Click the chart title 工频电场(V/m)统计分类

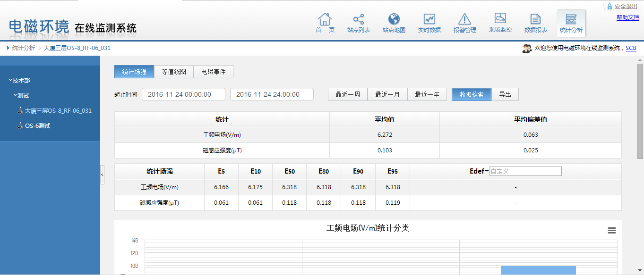tap(368, 228)
